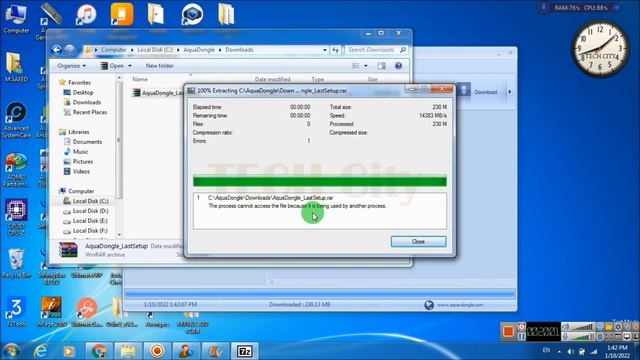Open screen recorder taskbar icon
This screenshot has height=360, width=640.
pos(157,351)
